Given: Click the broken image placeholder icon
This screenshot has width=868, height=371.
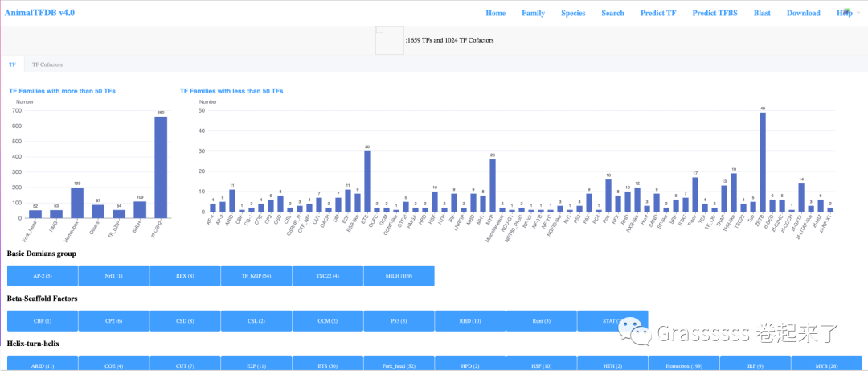Looking at the screenshot, I should click(390, 40).
